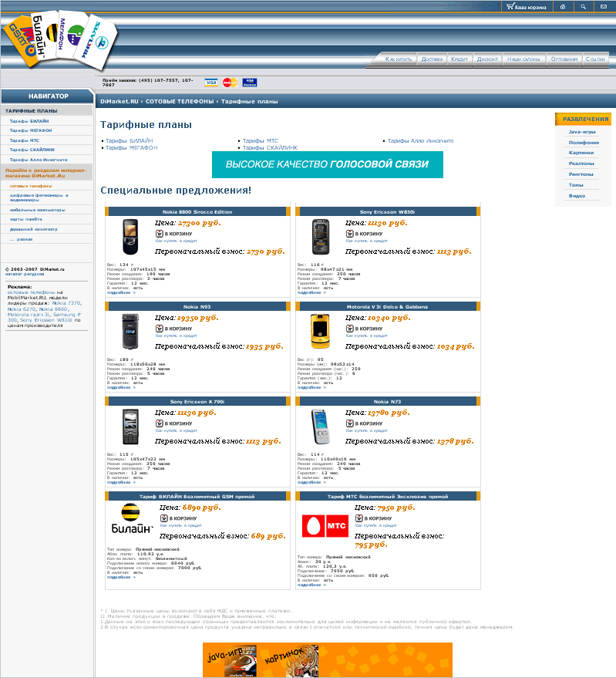Click the Beeline SIM card logo in header
616x678 pixels.
[44, 35]
